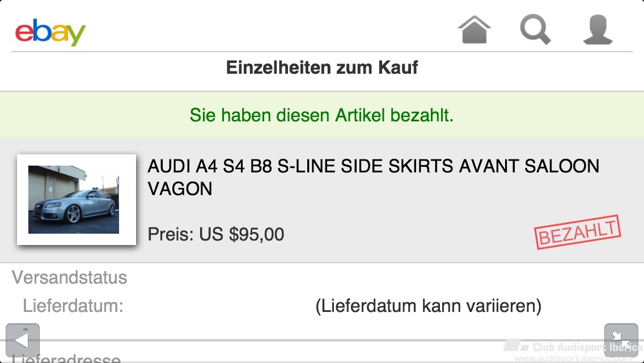Click the shrink fullscreen arrows icon
The image size is (644, 363).
[x=621, y=340]
